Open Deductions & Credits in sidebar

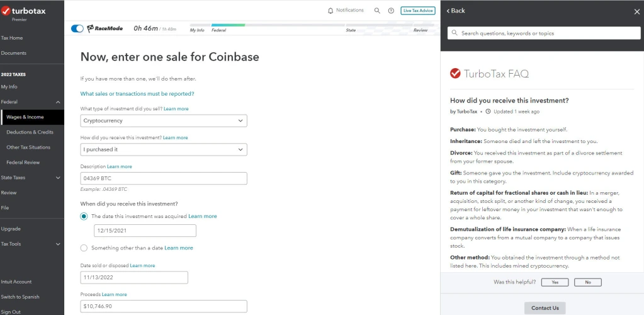[x=30, y=132]
